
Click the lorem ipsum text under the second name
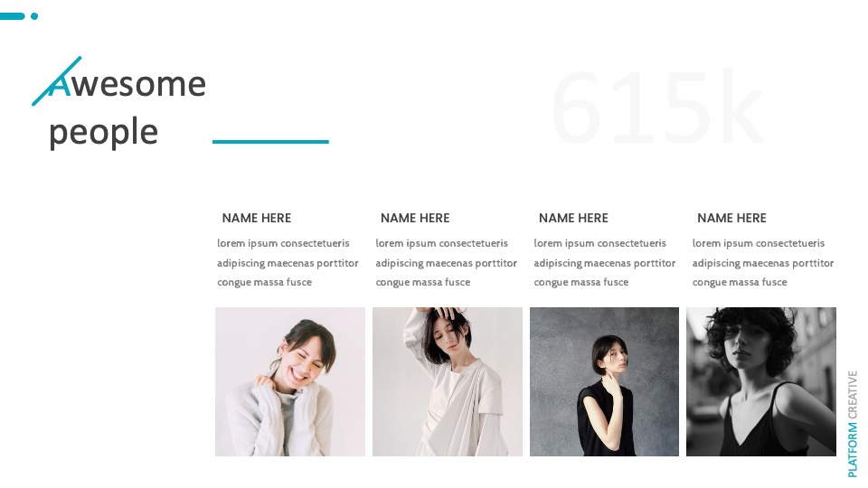(x=446, y=263)
